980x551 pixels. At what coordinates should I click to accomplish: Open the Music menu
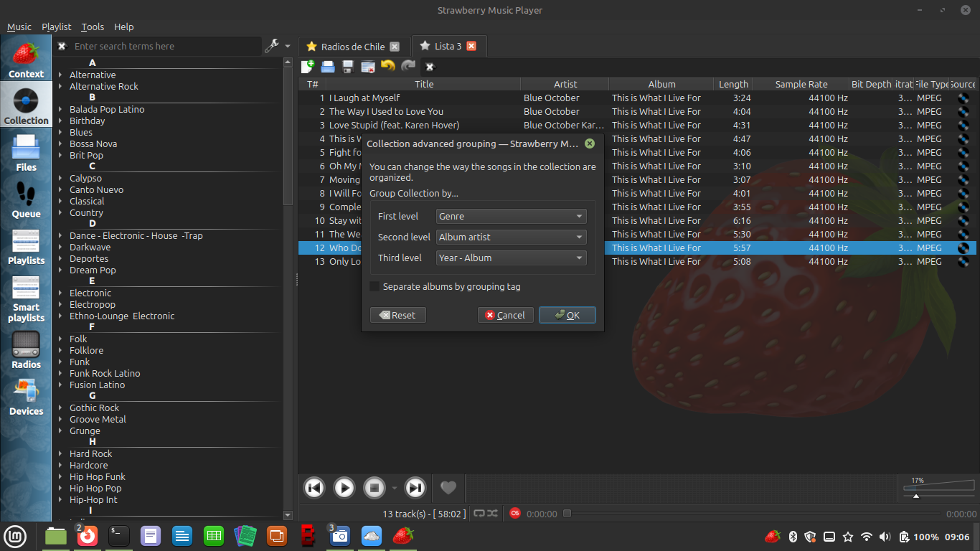click(19, 27)
